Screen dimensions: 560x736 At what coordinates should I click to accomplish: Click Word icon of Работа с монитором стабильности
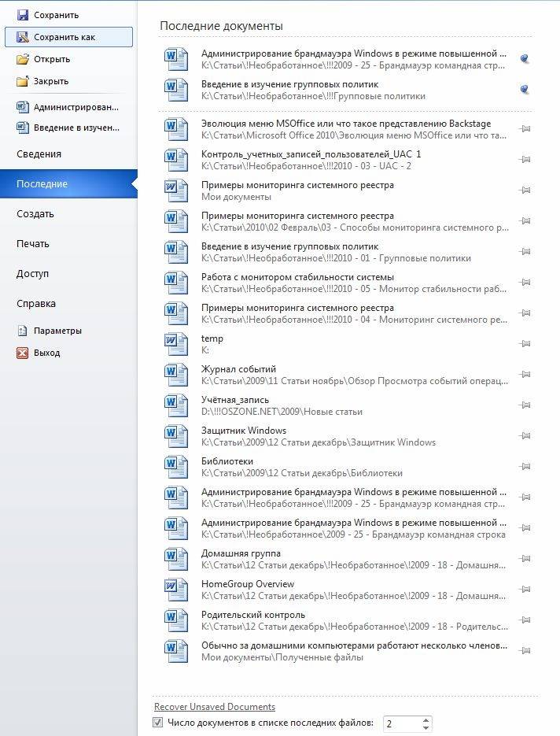point(176,283)
